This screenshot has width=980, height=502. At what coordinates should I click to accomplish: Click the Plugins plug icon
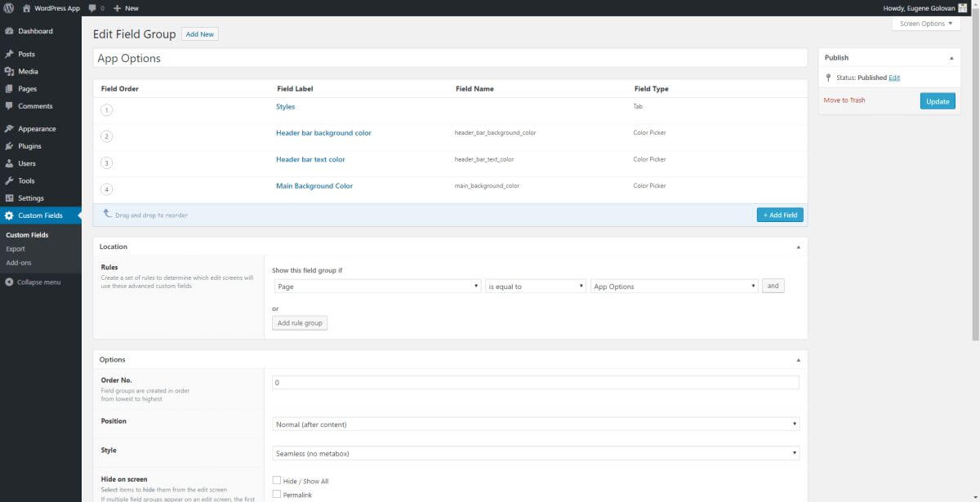coord(9,146)
